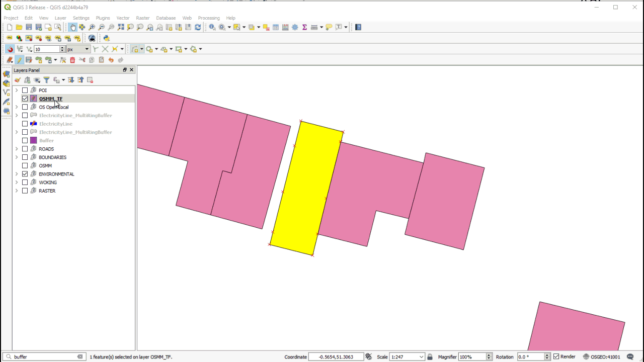Screen dimensions: 644x362
Task: Expand the BOUNDARIES group
Action: 17,157
